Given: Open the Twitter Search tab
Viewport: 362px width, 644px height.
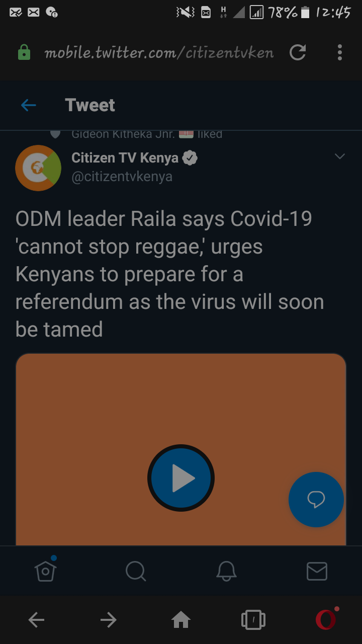Looking at the screenshot, I should click(x=136, y=571).
